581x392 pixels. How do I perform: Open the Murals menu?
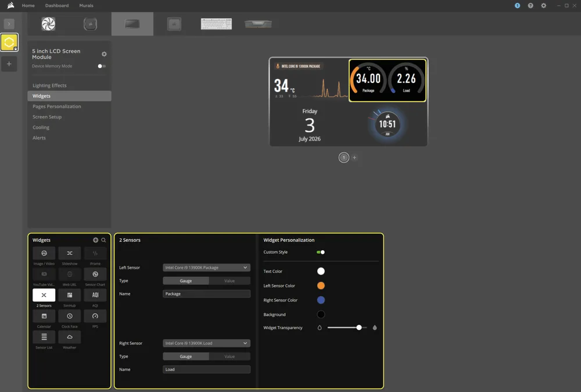coord(87,6)
